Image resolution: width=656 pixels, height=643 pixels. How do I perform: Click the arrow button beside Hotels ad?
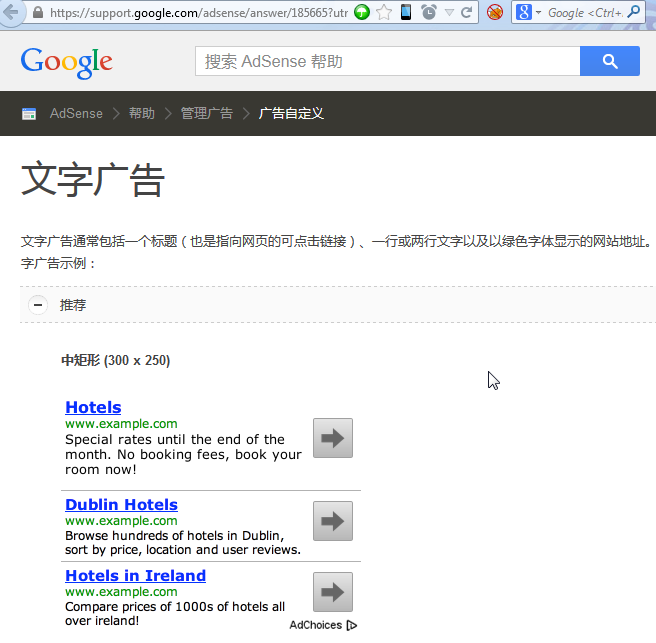[333, 438]
